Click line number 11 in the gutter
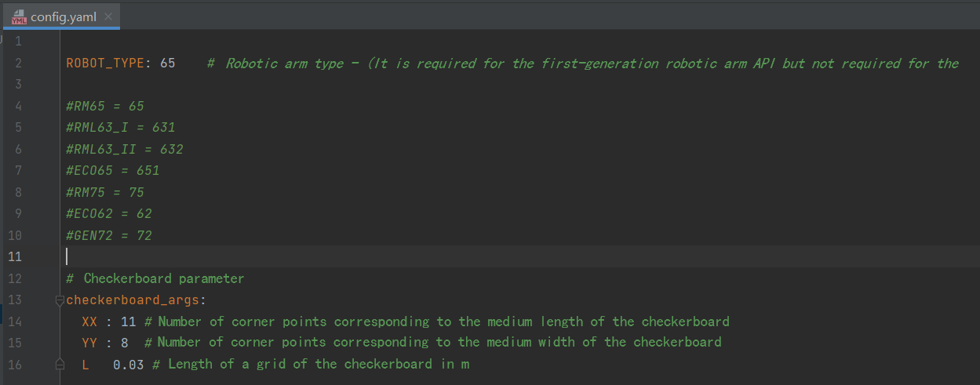Screen dimensions: 980x385 click(17, 257)
